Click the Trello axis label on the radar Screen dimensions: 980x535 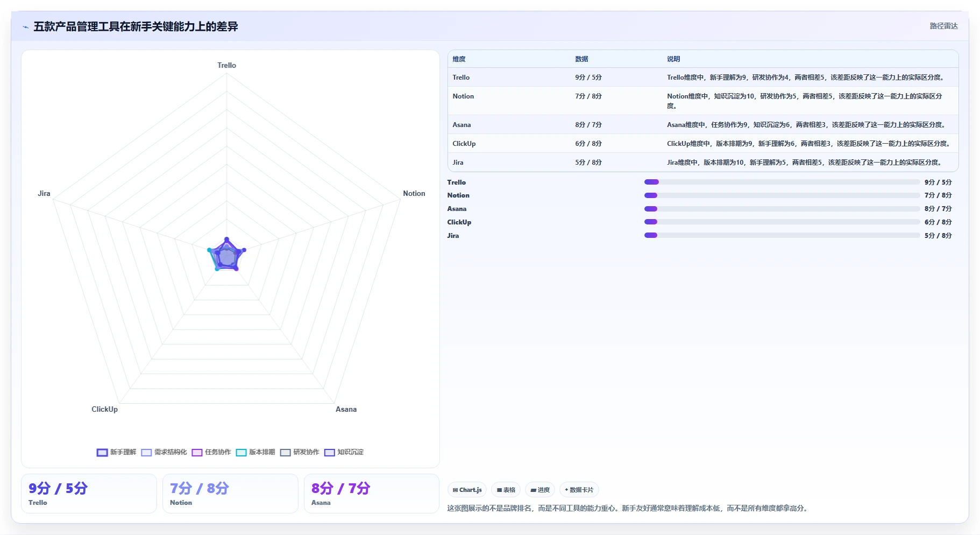[x=226, y=66]
